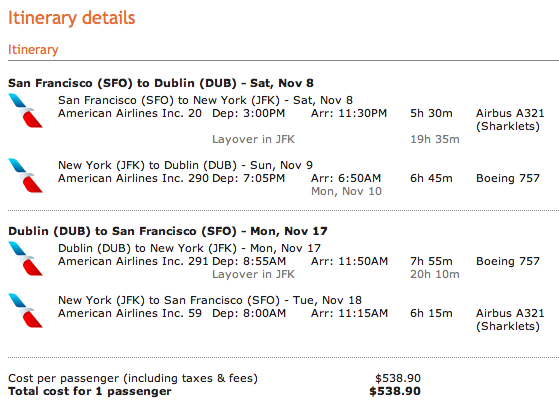Click American Airlines logo for JFK to Dublin flight
Image resolution: width=559 pixels, height=416 pixels.
(26, 175)
